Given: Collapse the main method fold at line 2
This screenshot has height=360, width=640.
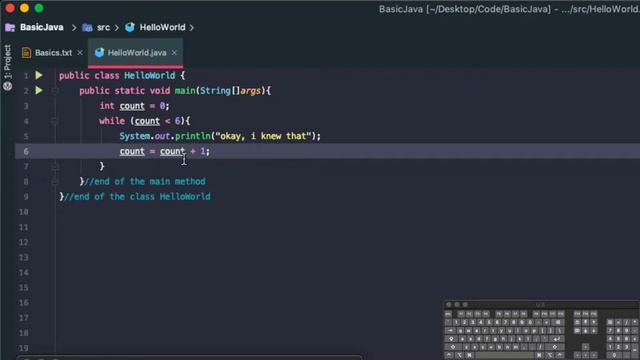Looking at the screenshot, I should (55, 91).
